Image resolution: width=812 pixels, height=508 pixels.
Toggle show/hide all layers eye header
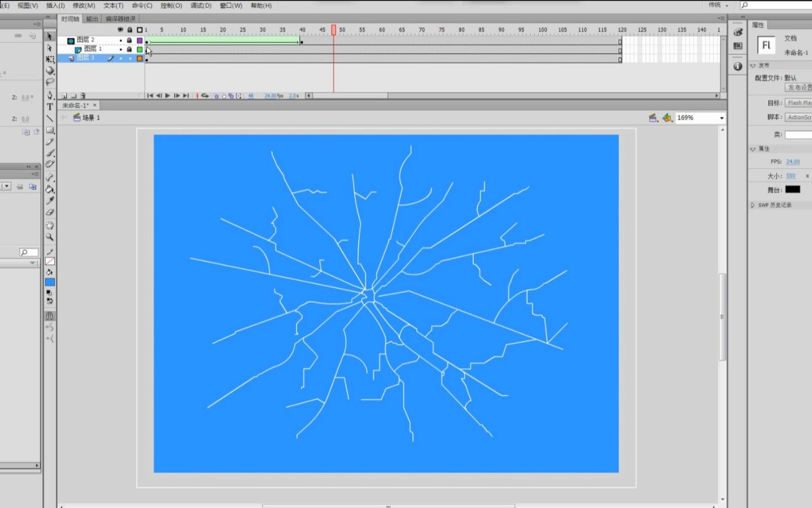pos(120,29)
